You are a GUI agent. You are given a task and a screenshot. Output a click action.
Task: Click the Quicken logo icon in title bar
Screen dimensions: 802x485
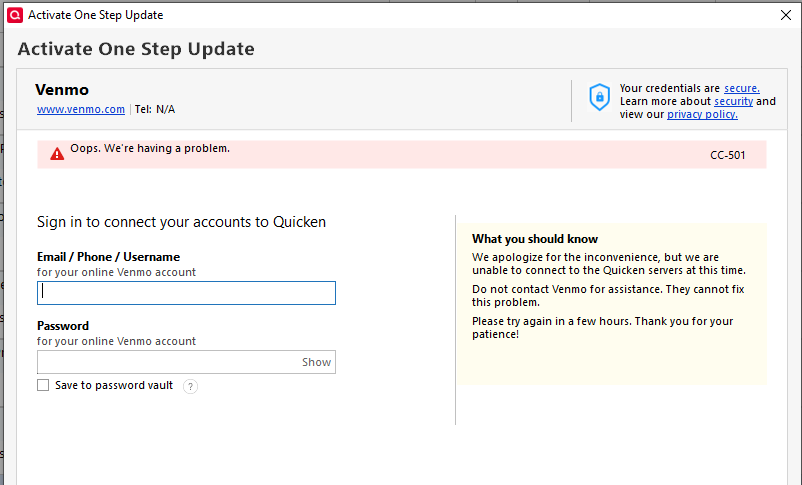pyautogui.click(x=15, y=15)
